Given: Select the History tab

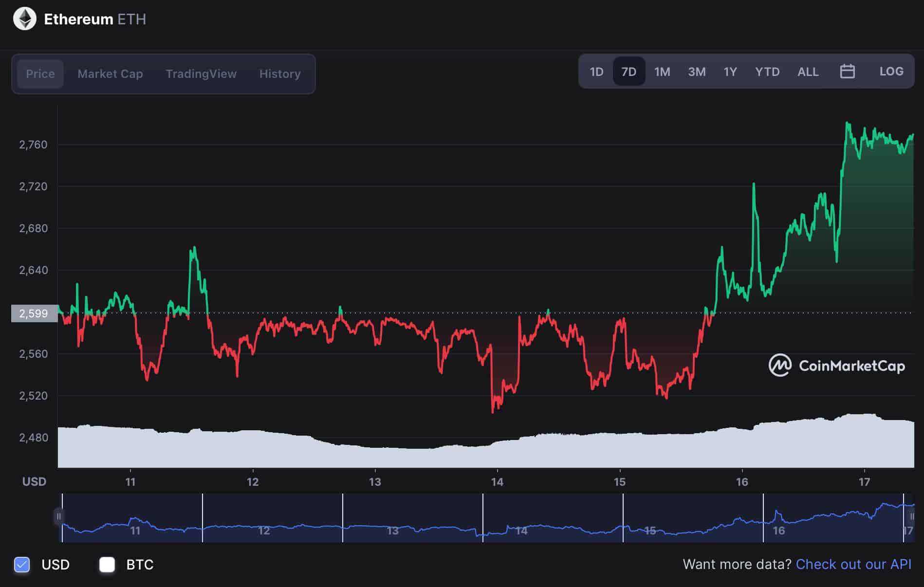Looking at the screenshot, I should (x=280, y=73).
